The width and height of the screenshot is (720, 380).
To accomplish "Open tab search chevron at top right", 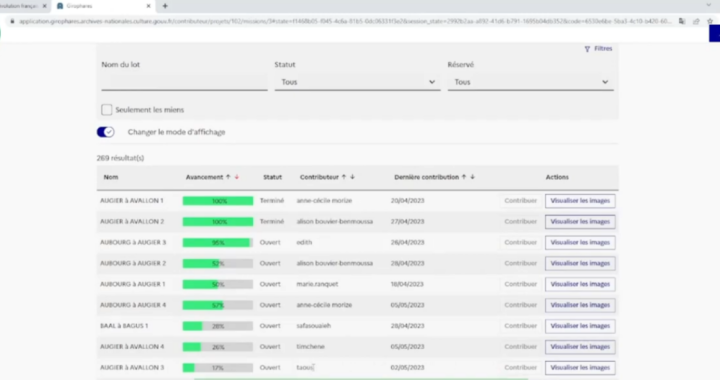I will (709, 5).
